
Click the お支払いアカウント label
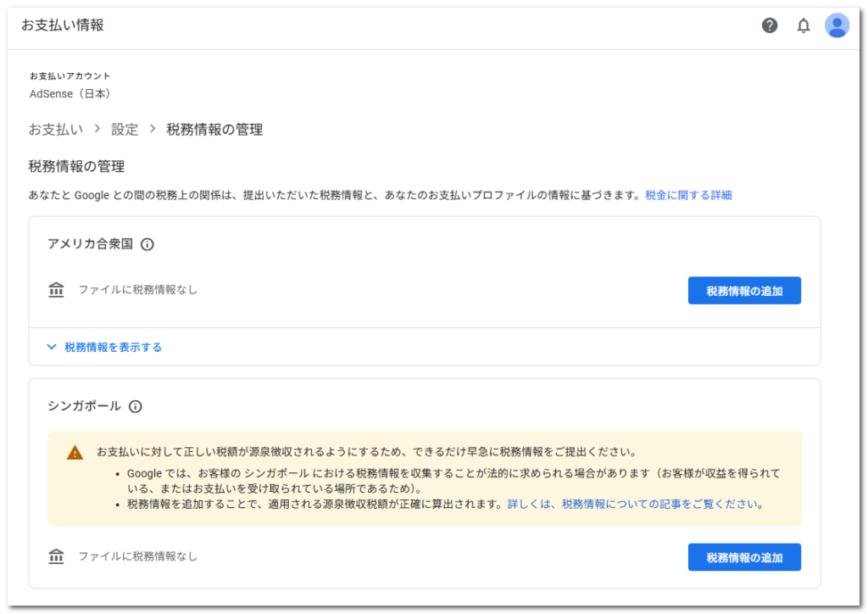tap(70, 75)
